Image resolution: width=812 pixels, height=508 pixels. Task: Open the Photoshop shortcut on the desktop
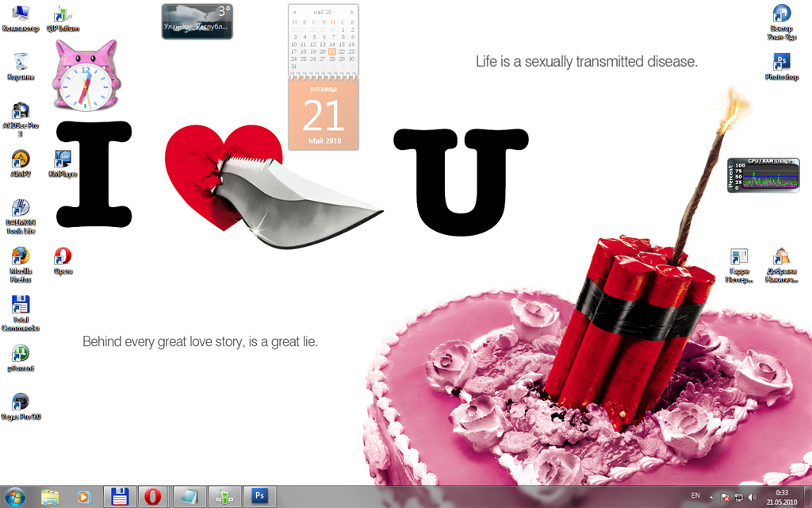coord(781,63)
